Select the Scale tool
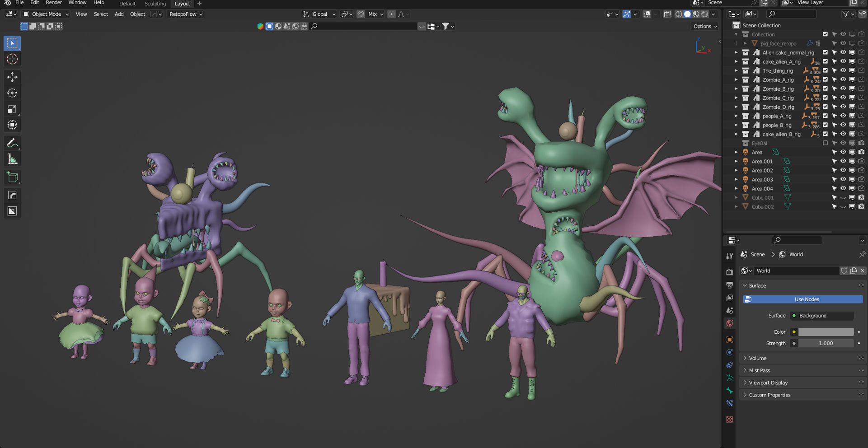The height and width of the screenshot is (448, 868). pyautogui.click(x=12, y=109)
